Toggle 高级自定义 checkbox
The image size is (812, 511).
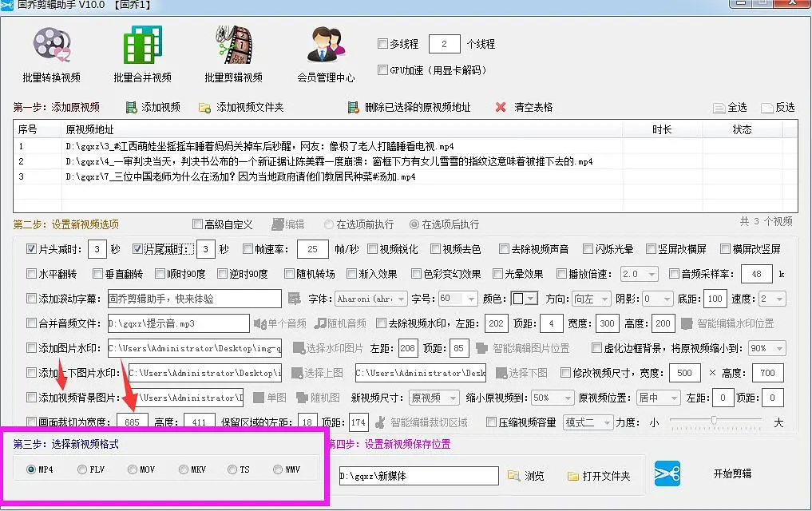pyautogui.click(x=197, y=224)
